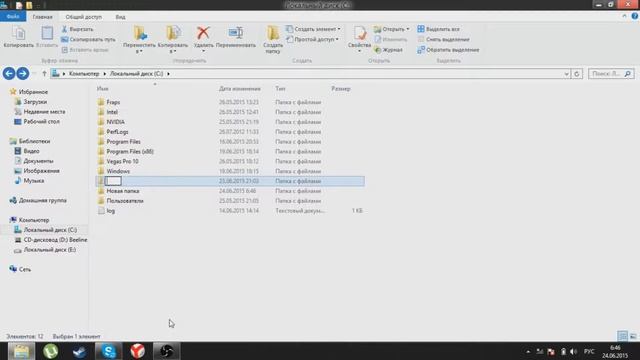The width and height of the screenshot is (640, 360).
Task: Click Обратить выделение
Action: coord(448,50)
